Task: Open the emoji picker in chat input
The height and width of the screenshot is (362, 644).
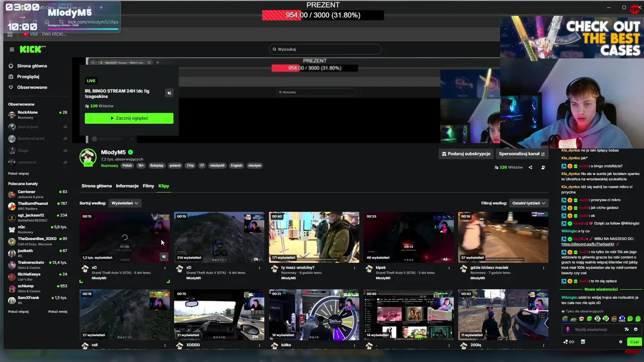Action: pyautogui.click(x=636, y=329)
